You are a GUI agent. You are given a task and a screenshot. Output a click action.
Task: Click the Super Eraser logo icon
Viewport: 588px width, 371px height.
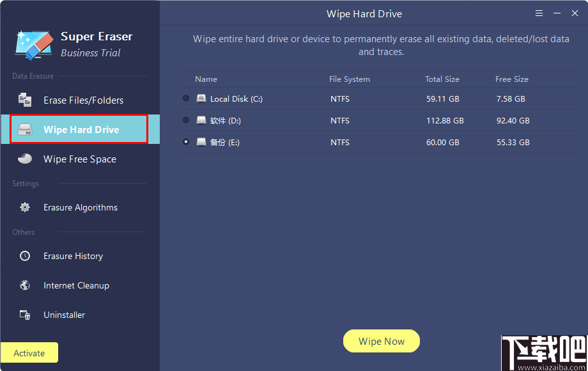coord(34,45)
